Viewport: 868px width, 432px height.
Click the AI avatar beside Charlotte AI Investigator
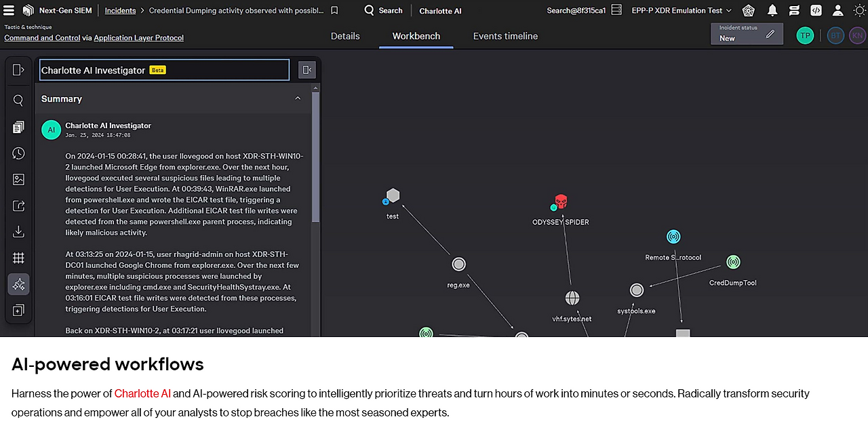tap(51, 130)
